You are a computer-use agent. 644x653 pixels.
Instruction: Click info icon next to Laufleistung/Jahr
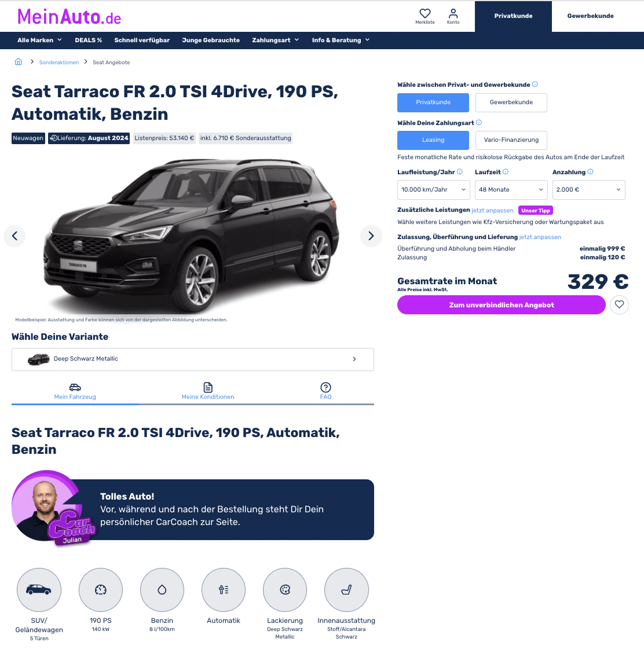(x=459, y=171)
